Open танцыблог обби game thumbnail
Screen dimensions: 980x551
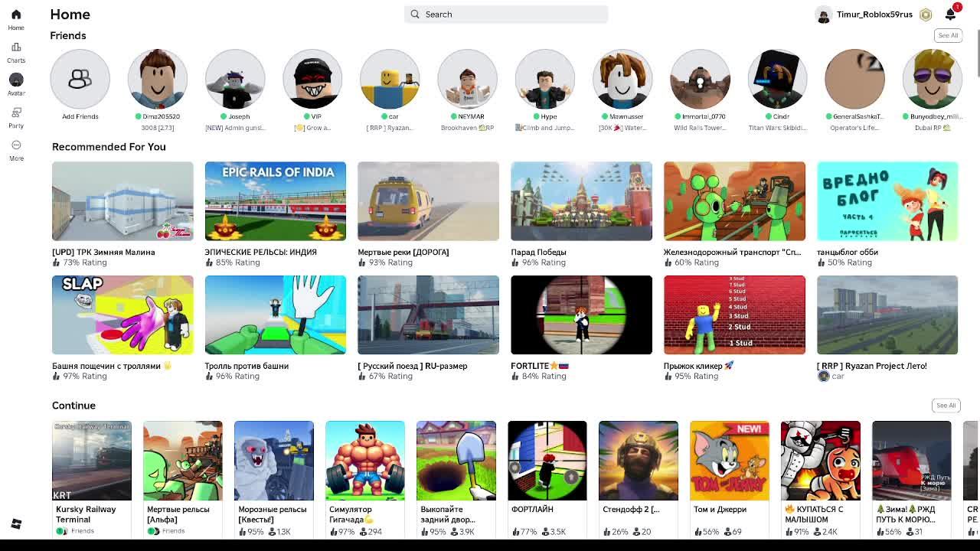tap(887, 201)
